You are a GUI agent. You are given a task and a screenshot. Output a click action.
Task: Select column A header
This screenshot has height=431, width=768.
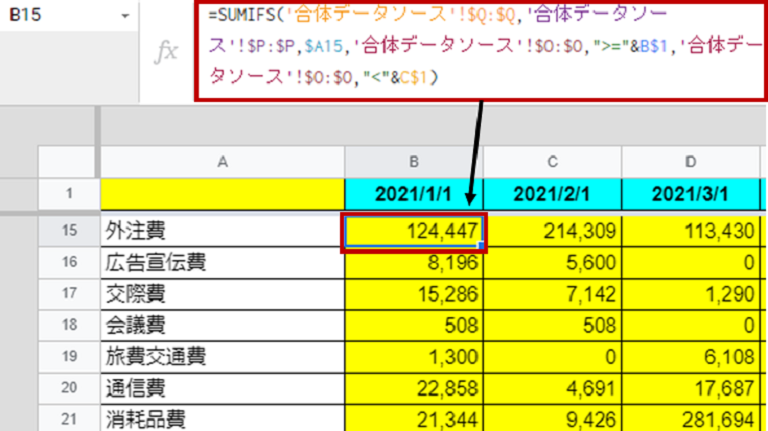pyautogui.click(x=222, y=162)
